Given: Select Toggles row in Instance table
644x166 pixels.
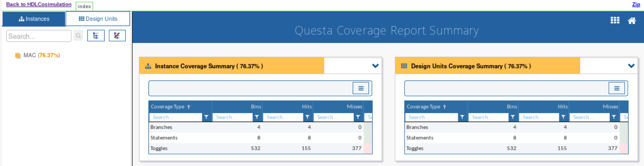Looking at the screenshot, I should pos(260,148).
